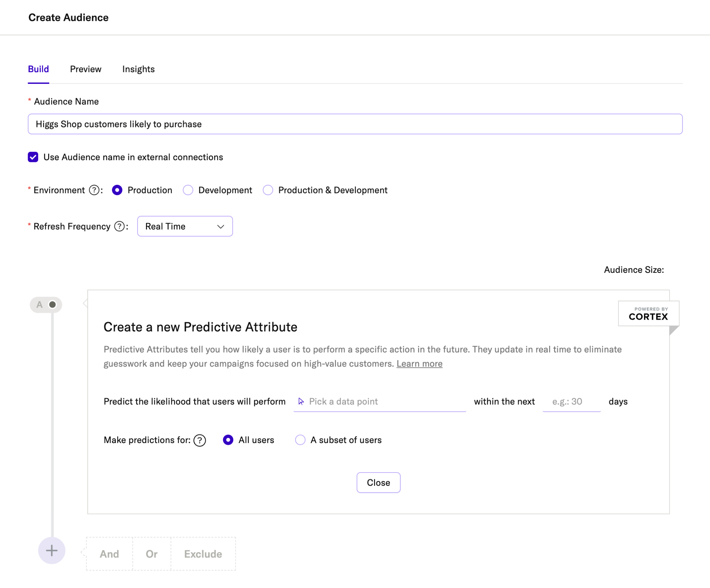
Task: Open the Real Time refresh frequency dropdown
Action: [x=185, y=226]
